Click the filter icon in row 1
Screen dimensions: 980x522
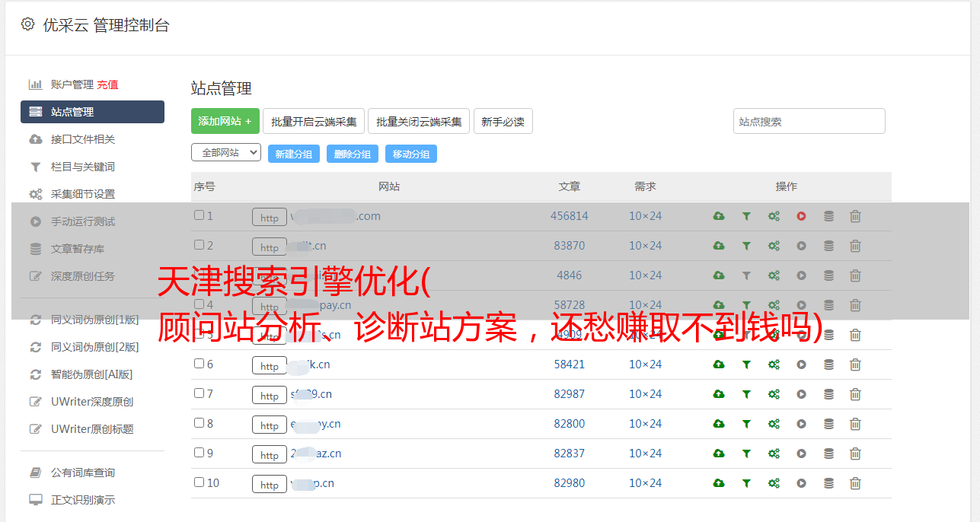tap(746, 216)
